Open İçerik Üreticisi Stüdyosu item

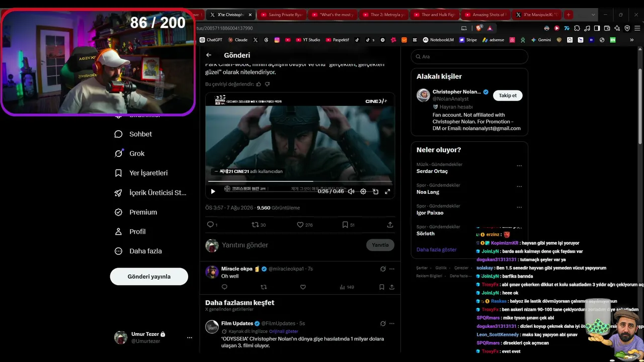(x=150, y=193)
